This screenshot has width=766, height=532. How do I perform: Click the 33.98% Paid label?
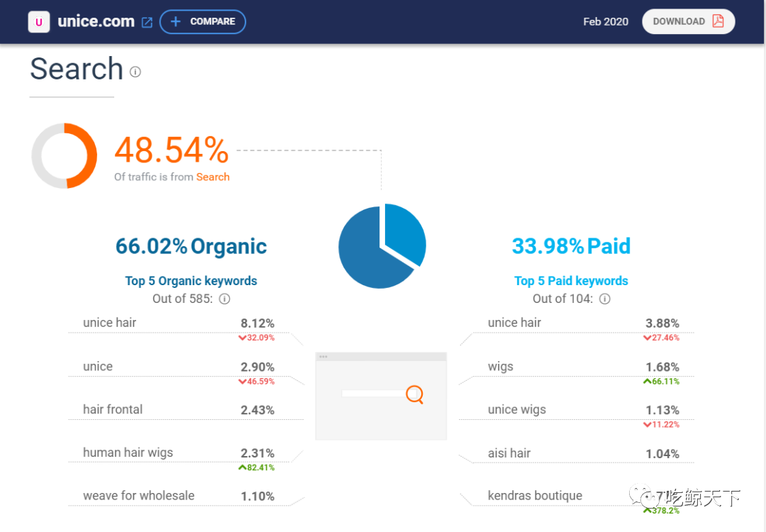(x=571, y=246)
